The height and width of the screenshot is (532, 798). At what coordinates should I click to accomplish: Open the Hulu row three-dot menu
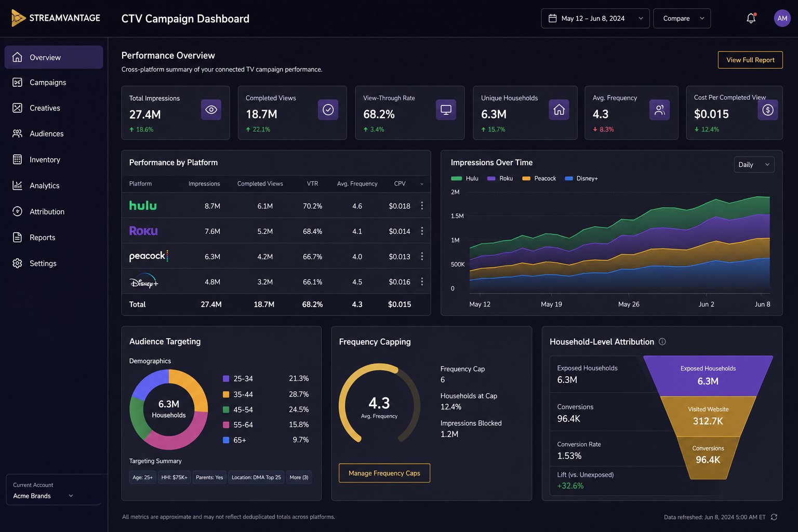[x=422, y=206]
